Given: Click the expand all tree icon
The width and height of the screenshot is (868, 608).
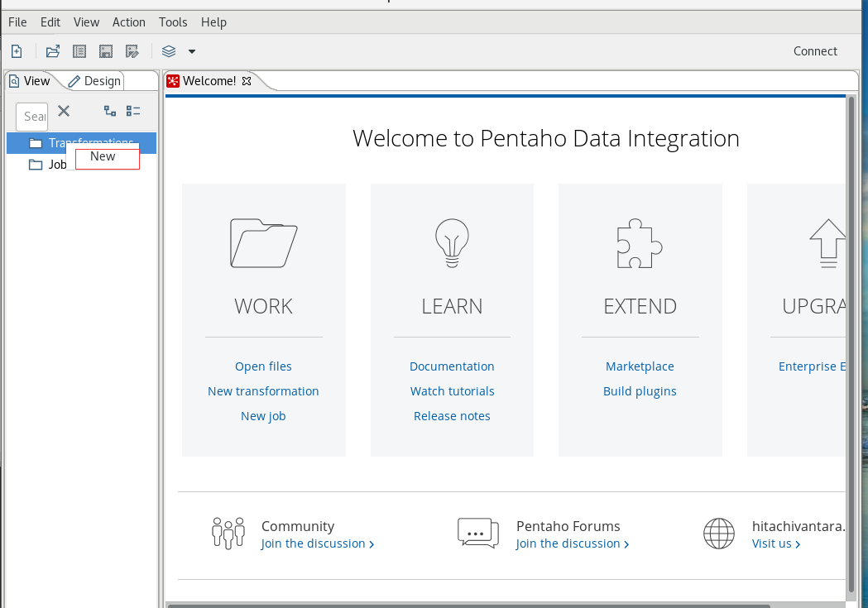Looking at the screenshot, I should pyautogui.click(x=110, y=111).
